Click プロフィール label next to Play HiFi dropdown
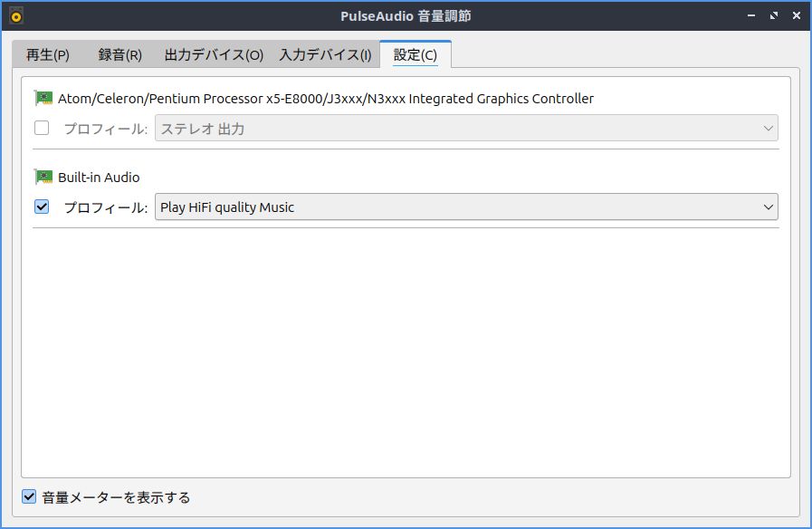812x529 pixels. 105,207
